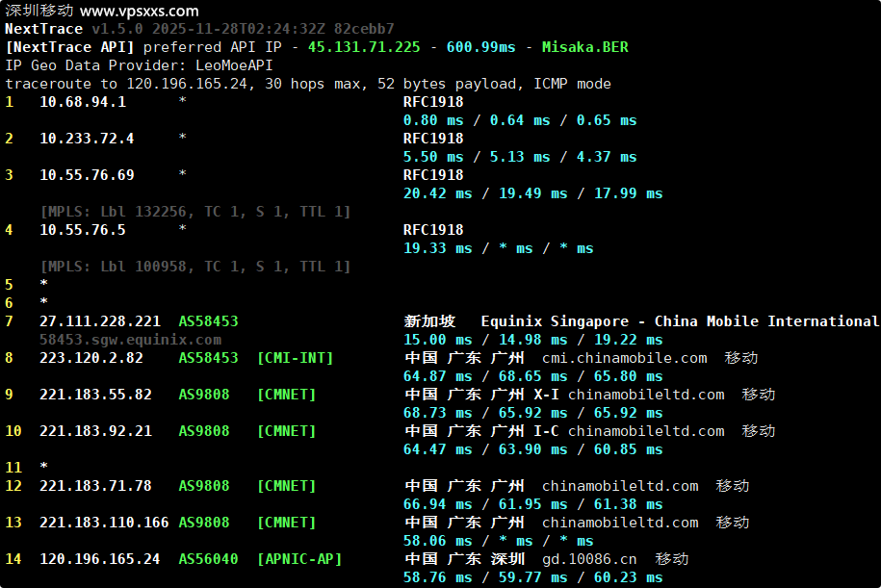Click the www.vpsxxs.com watermark URL
This screenshot has height=588, width=881.
click(x=140, y=12)
